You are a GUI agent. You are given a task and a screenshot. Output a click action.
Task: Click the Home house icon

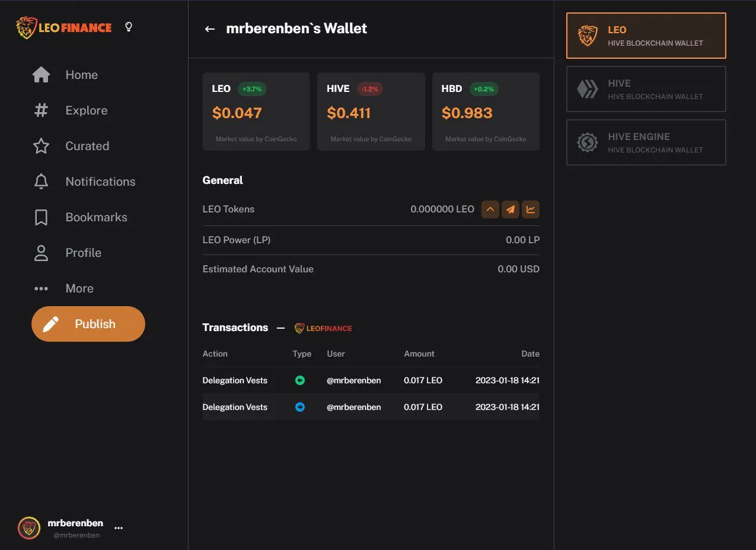[x=41, y=75]
